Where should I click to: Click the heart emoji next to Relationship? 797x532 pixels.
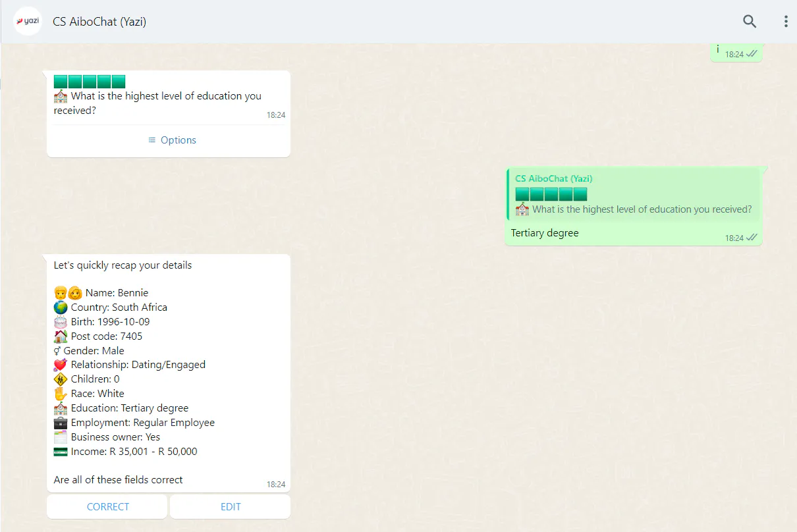click(61, 365)
